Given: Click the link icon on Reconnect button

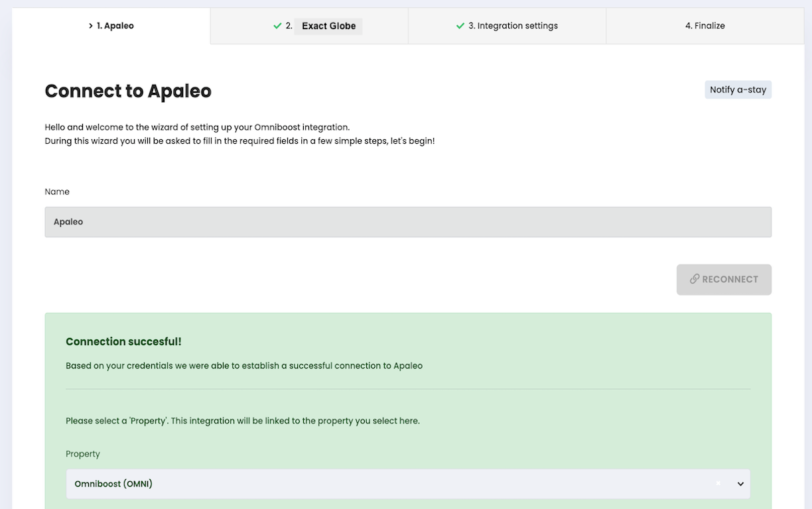Looking at the screenshot, I should [x=695, y=279].
